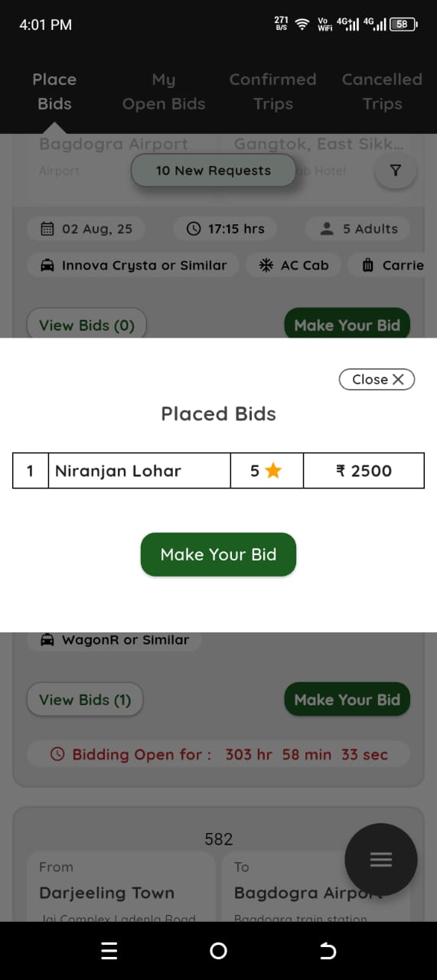Tap the car icon beside WagonR or Similar
The height and width of the screenshot is (980, 437).
pyautogui.click(x=47, y=639)
